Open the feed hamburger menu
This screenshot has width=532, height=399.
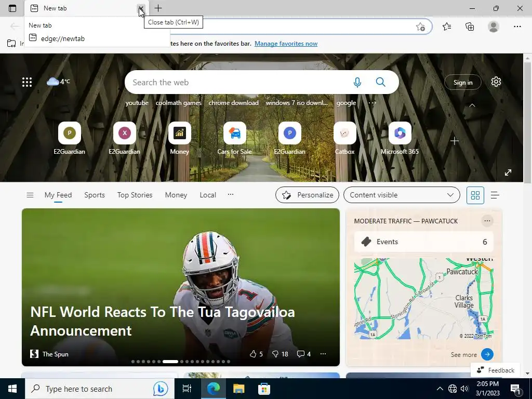tap(30, 195)
